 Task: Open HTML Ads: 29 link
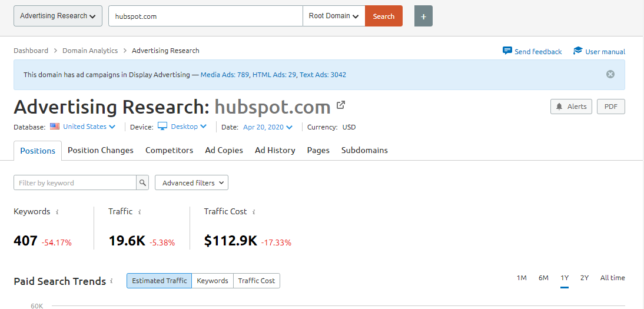[274, 75]
